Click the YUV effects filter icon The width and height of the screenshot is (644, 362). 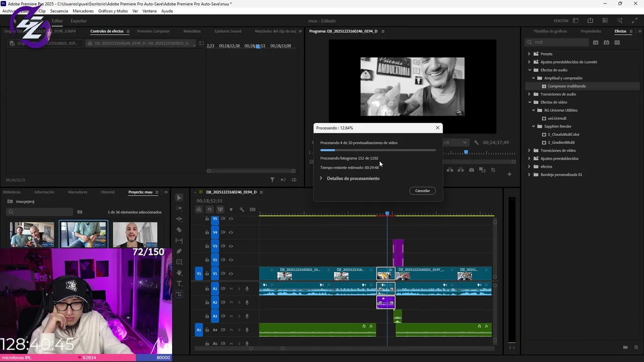coord(617,42)
